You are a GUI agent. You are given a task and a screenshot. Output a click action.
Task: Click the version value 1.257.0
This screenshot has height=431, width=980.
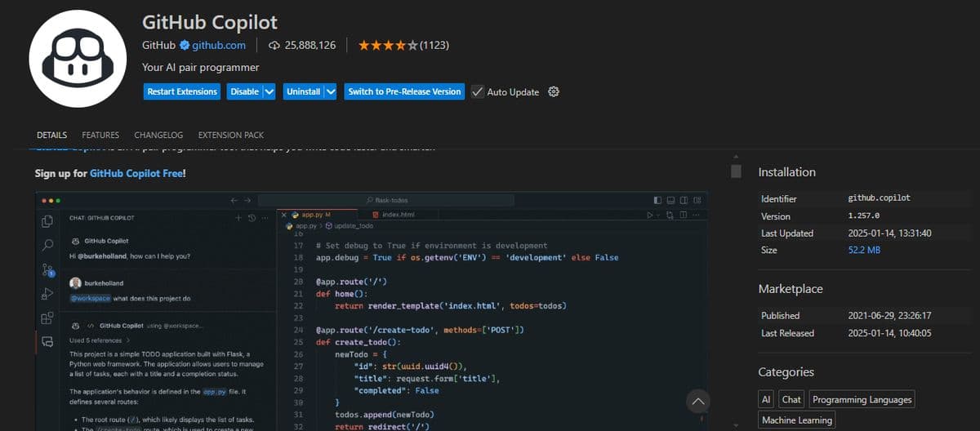864,215
